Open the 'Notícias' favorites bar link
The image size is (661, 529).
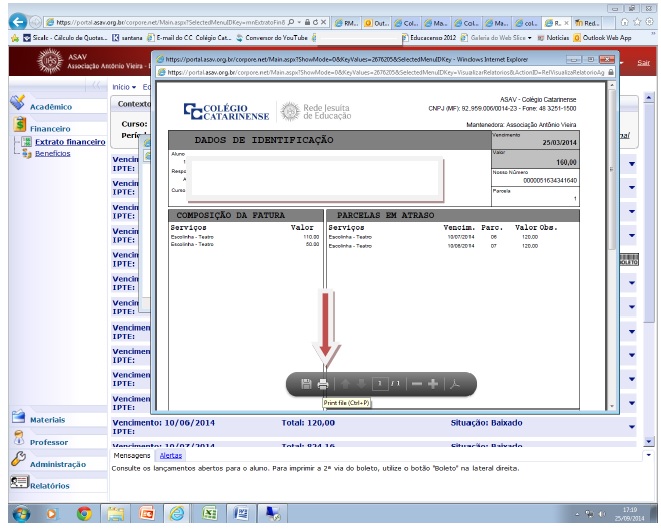point(553,38)
